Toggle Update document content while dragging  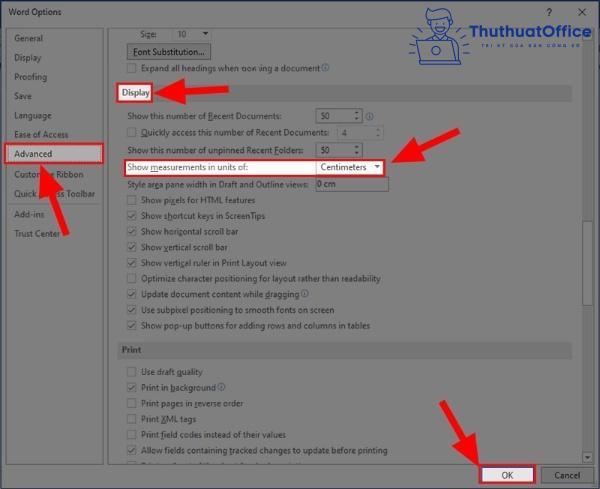(x=132, y=294)
